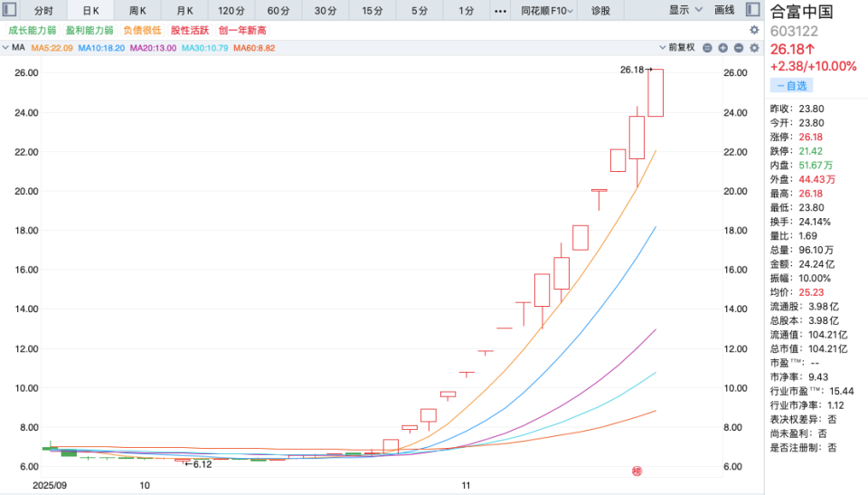Click the 创一年新高 tag
The height and width of the screenshot is (495, 868).
pyautogui.click(x=242, y=31)
